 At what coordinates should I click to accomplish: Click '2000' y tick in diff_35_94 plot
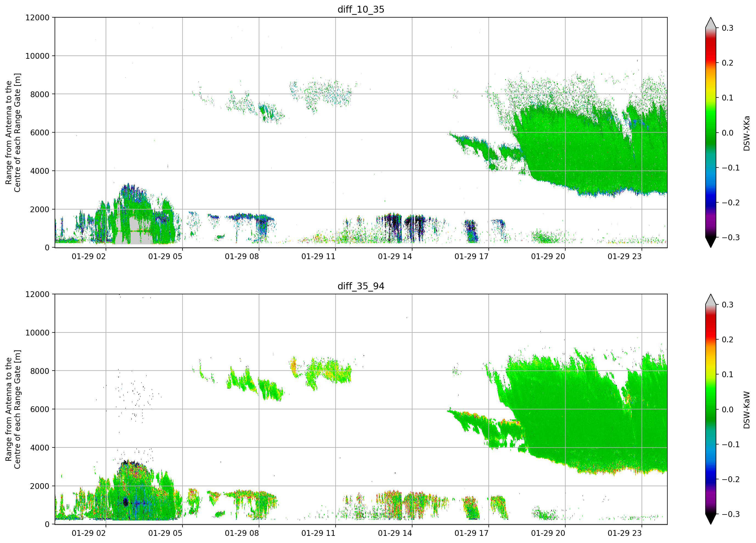pos(40,486)
